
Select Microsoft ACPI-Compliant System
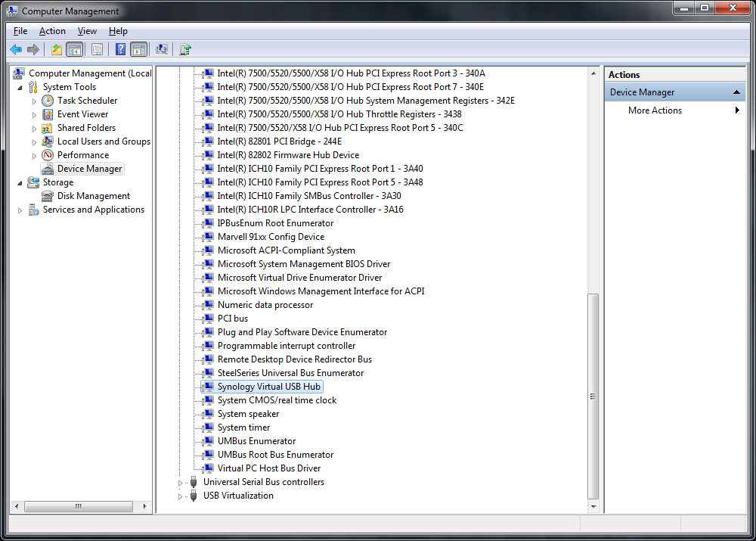pyautogui.click(x=286, y=250)
